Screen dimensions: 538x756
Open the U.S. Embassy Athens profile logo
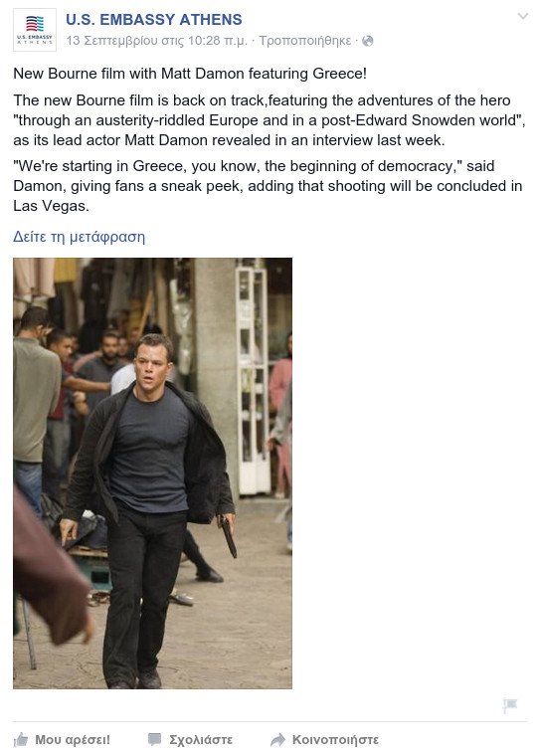pyautogui.click(x=34, y=30)
